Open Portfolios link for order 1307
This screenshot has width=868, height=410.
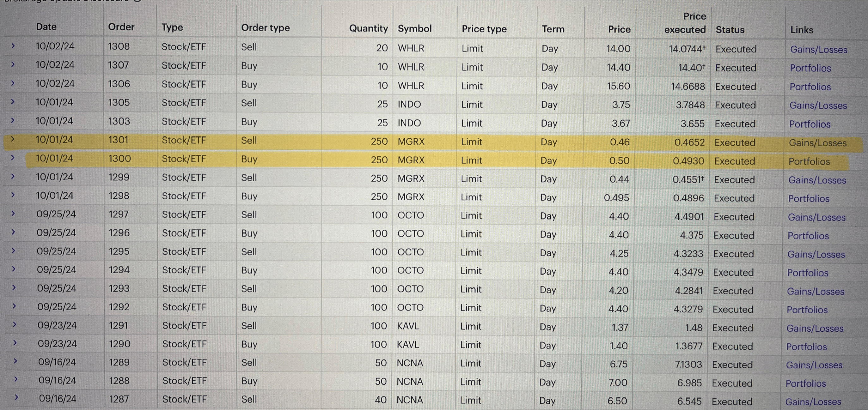coord(810,68)
